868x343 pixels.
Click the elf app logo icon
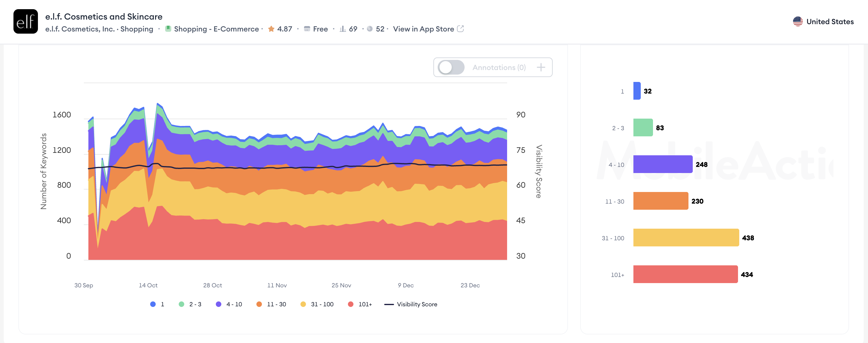pos(26,22)
